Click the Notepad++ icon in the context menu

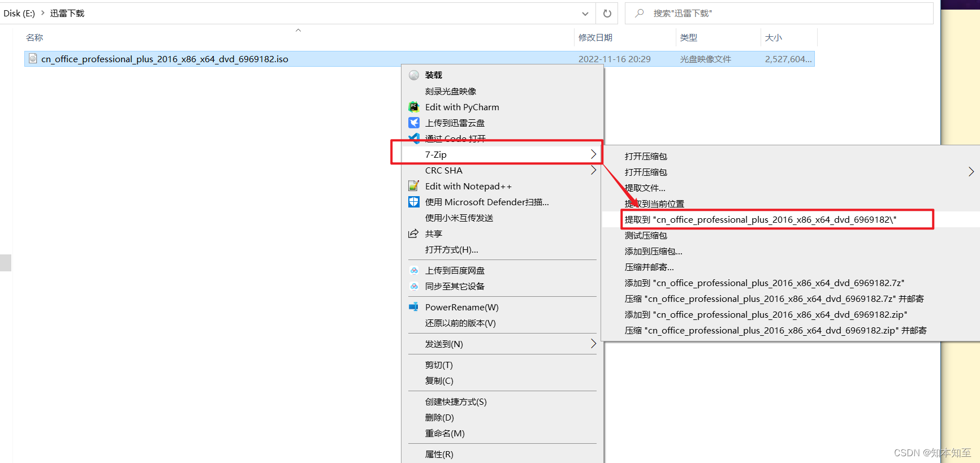coord(414,186)
